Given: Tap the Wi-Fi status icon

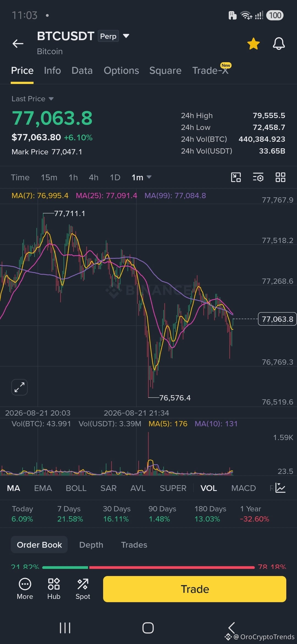Looking at the screenshot, I should [246, 15].
